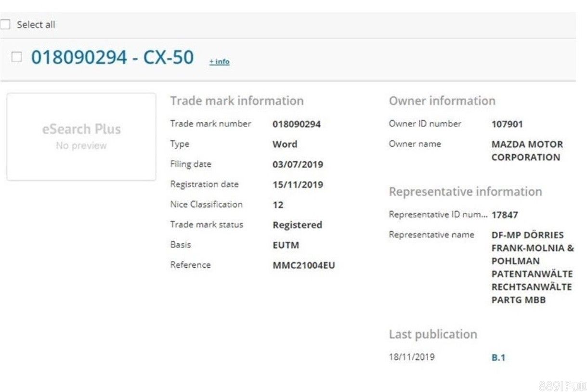
Task: Click the "Representative information" heading
Action: [x=465, y=192]
